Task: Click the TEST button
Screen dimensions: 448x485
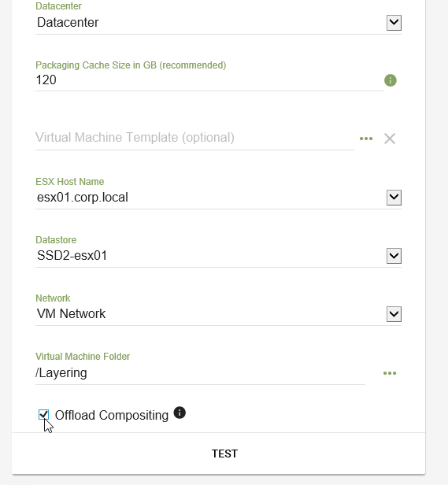Action: (x=224, y=454)
